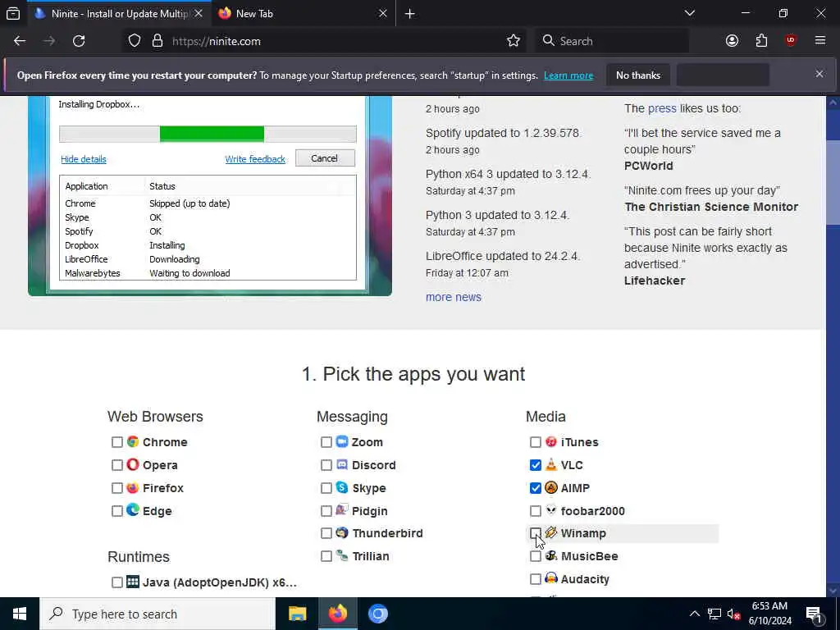
Task: Reload the page with the refresh icon
Action: click(79, 41)
